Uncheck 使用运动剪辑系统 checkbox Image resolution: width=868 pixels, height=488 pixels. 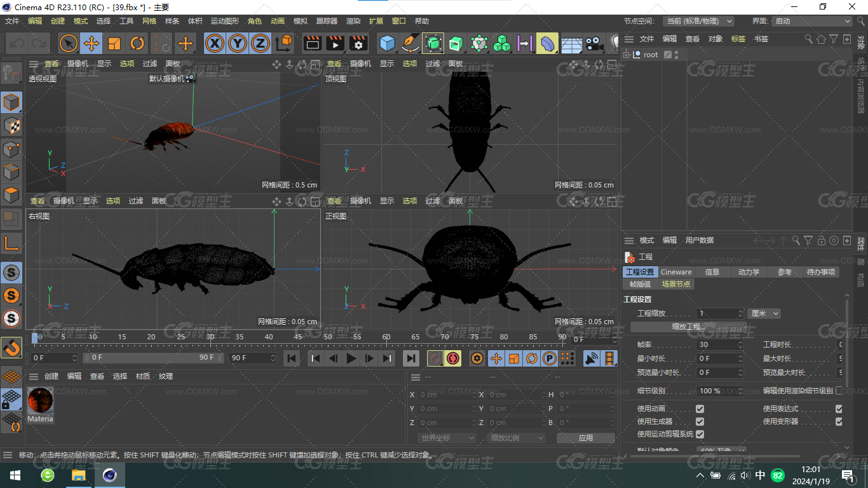pos(700,434)
